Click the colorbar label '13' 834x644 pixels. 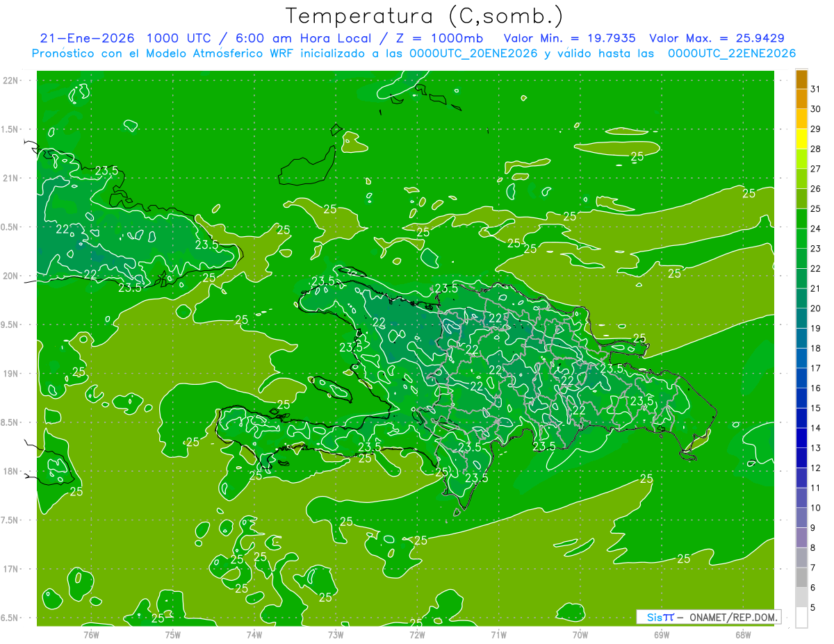pos(816,448)
